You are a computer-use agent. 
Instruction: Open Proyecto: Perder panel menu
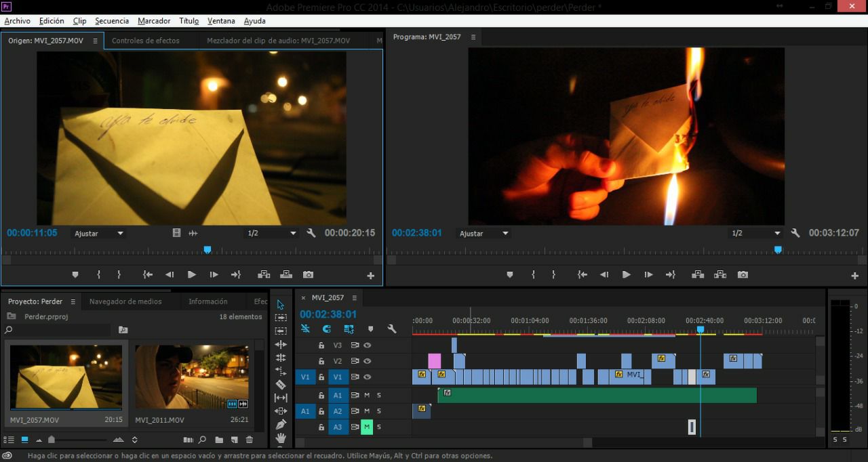pos(73,301)
